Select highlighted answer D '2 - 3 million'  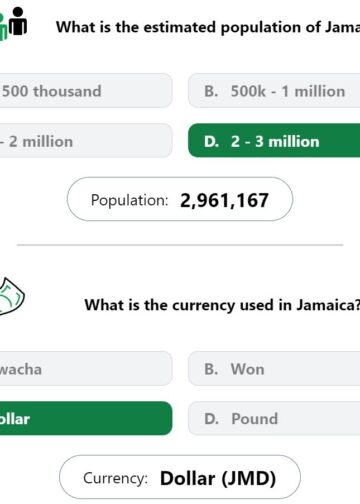click(274, 141)
